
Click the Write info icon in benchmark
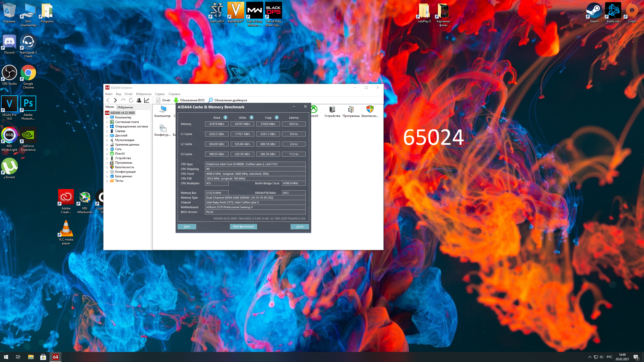252,117
